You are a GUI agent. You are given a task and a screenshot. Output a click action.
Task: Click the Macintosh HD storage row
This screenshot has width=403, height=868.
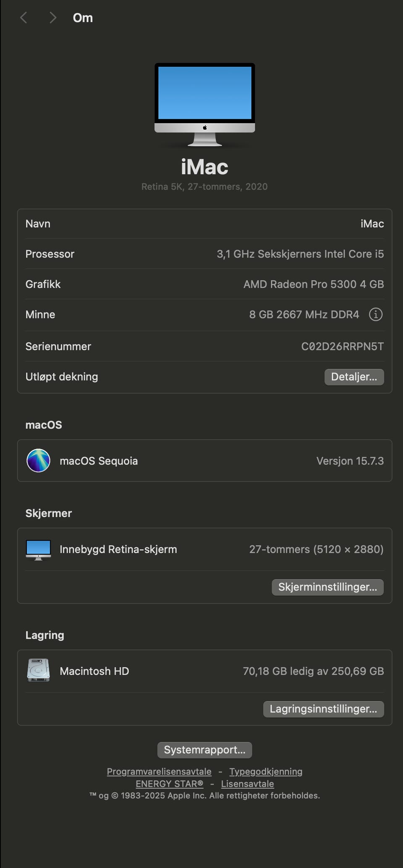coord(205,671)
